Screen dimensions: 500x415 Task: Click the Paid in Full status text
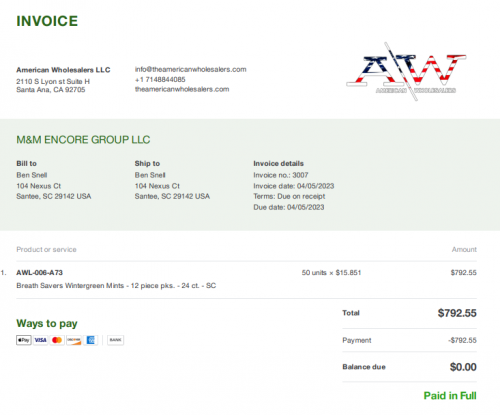point(450,396)
